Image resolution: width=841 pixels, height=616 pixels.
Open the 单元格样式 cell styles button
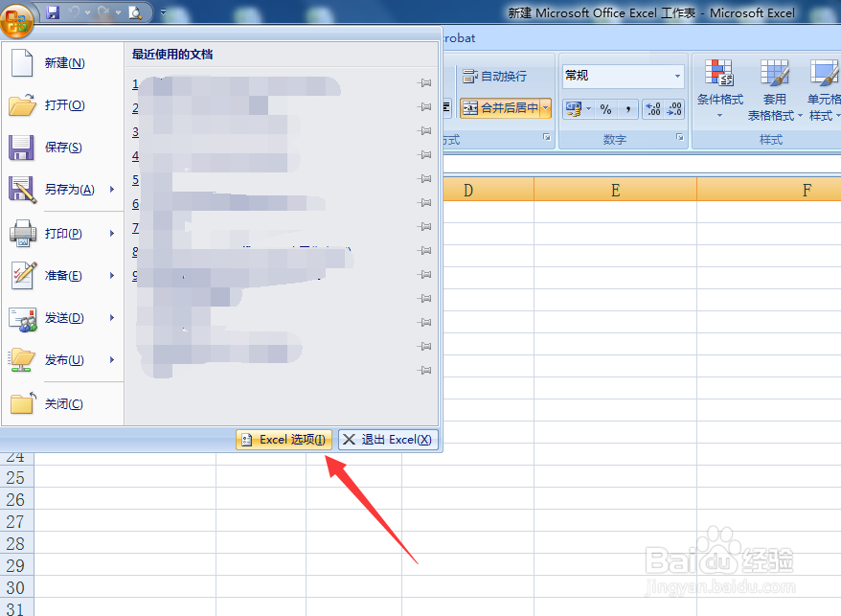(x=824, y=89)
